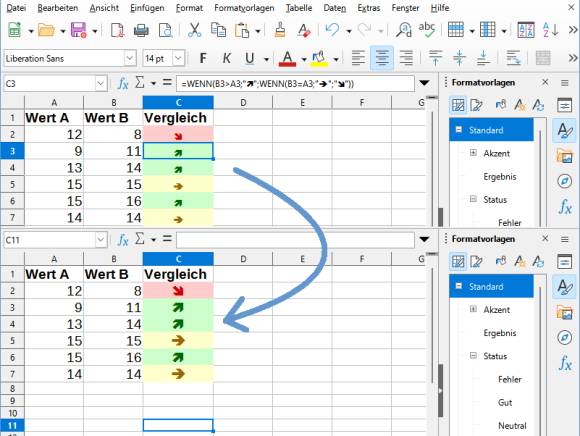Viewport: 580px width, 436px height.
Task: Show more standard toolbar buttons via chevron
Action: tap(573, 30)
